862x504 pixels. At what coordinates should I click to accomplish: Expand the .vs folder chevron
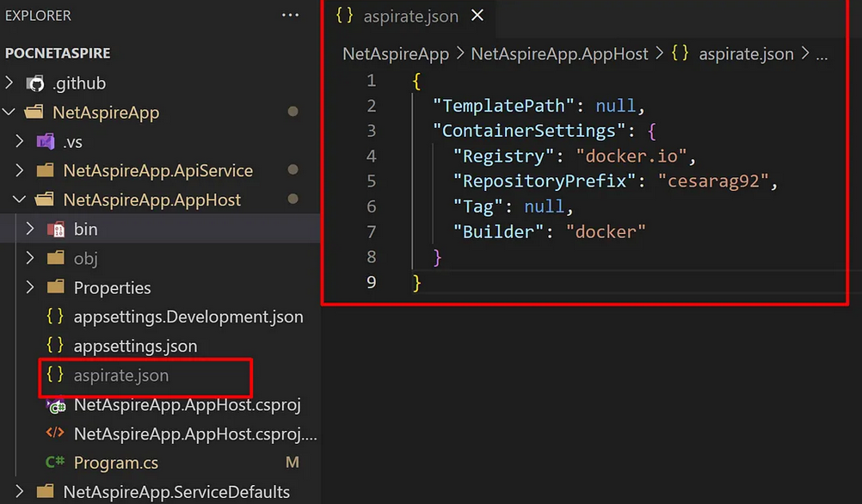[20, 141]
